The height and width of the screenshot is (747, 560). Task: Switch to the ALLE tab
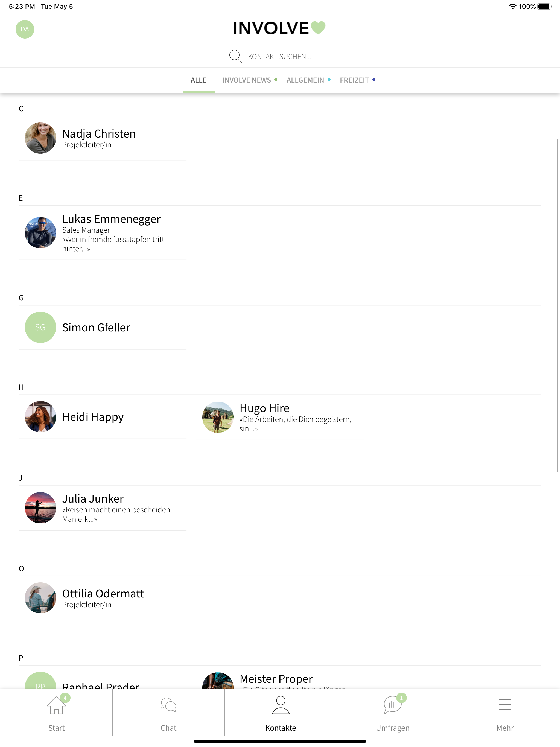pos(198,80)
